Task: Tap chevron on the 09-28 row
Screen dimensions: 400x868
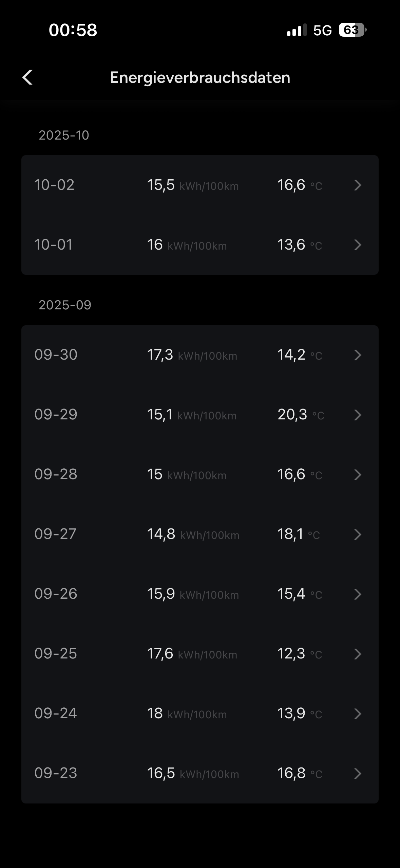Action: click(357, 474)
